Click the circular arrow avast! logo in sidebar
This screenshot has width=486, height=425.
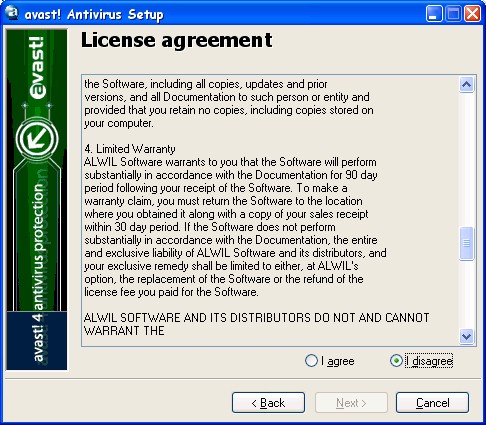point(37,139)
